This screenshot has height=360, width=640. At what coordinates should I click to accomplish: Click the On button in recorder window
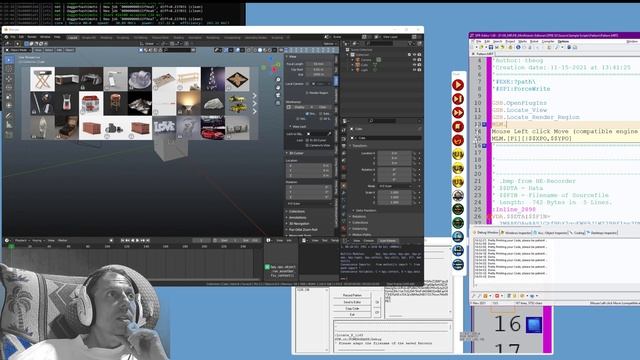click(377, 302)
